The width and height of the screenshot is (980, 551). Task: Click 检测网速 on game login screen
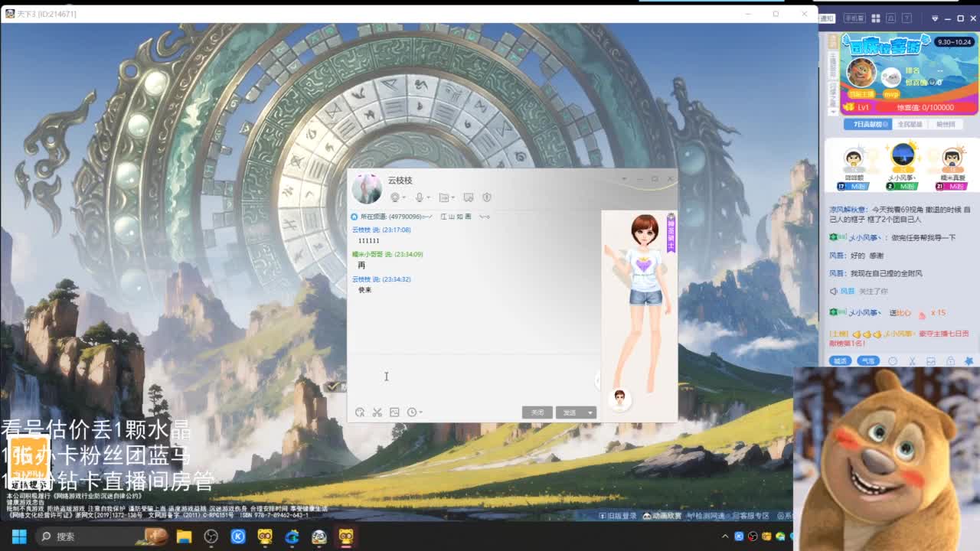(x=705, y=516)
